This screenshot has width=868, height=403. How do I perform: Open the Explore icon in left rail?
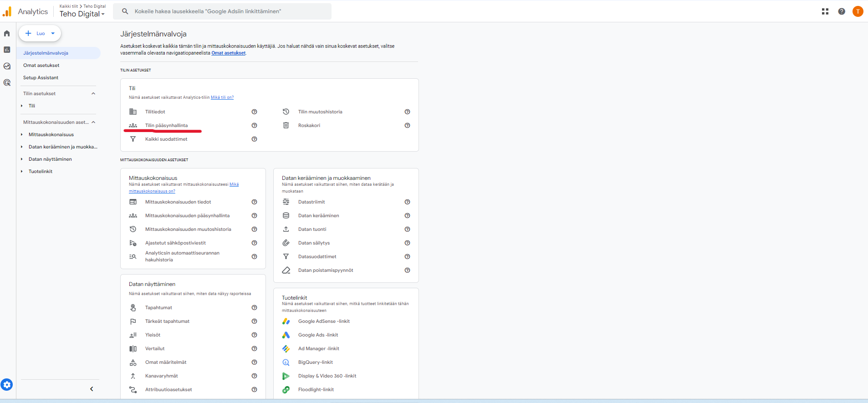[x=7, y=66]
